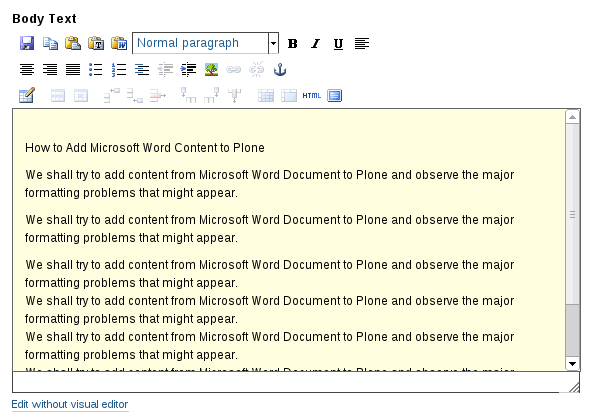Click the Insert row below icon

[135, 96]
